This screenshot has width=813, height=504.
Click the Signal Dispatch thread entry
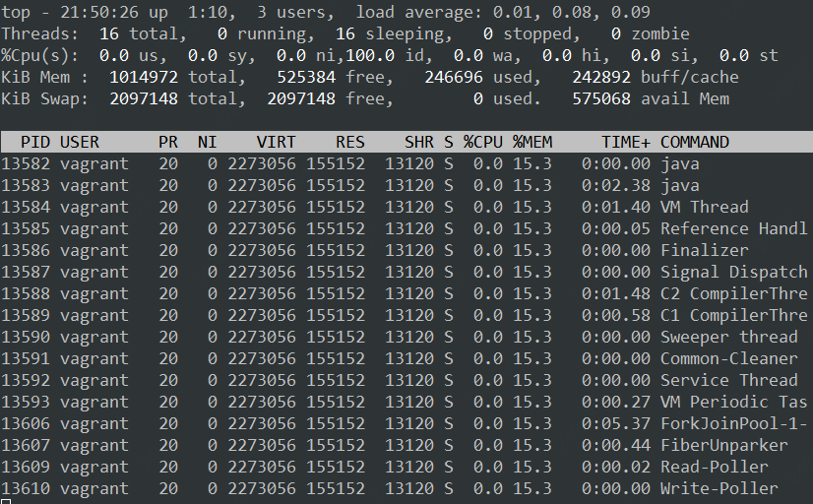pos(733,272)
